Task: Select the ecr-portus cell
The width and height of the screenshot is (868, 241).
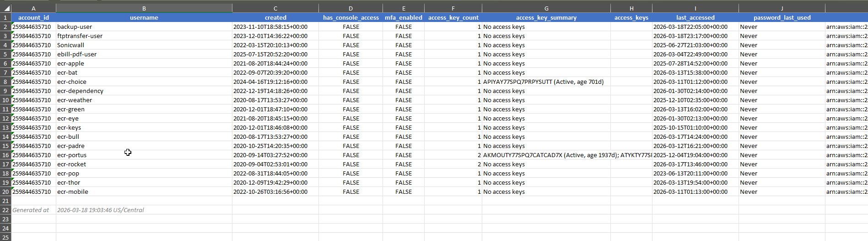Action: 144,155
